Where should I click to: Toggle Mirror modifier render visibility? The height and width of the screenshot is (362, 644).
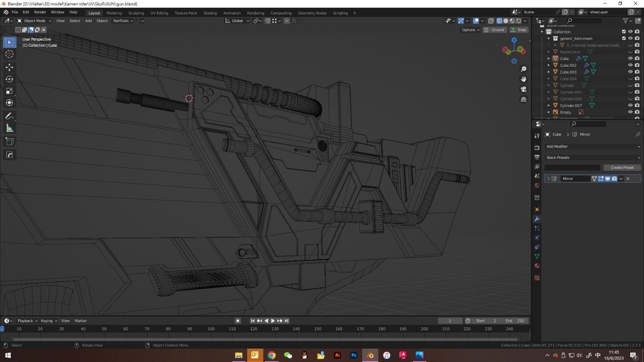[x=614, y=179]
